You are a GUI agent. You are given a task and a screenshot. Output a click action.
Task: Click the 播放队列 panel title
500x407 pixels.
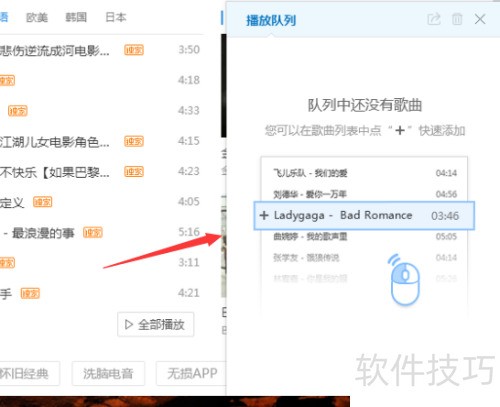271,20
